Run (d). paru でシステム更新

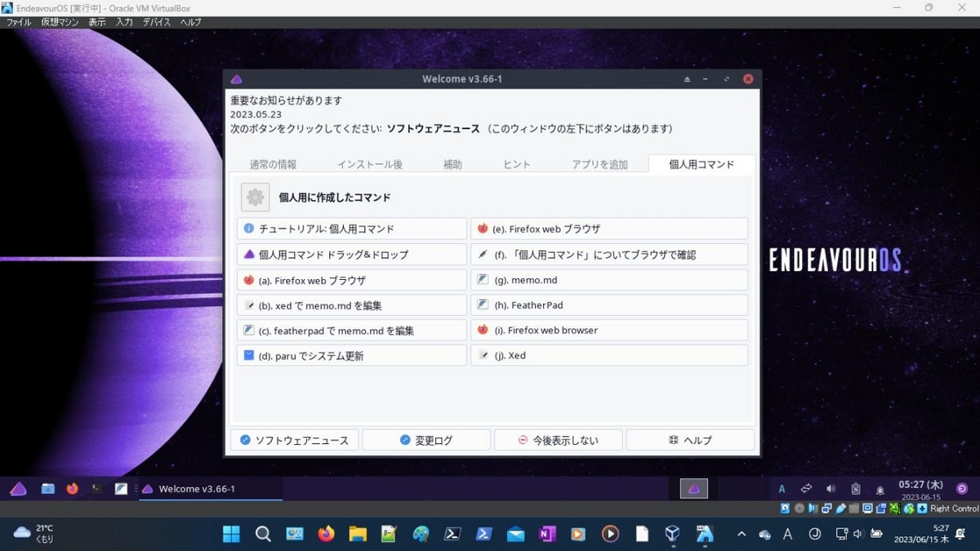pyautogui.click(x=352, y=356)
